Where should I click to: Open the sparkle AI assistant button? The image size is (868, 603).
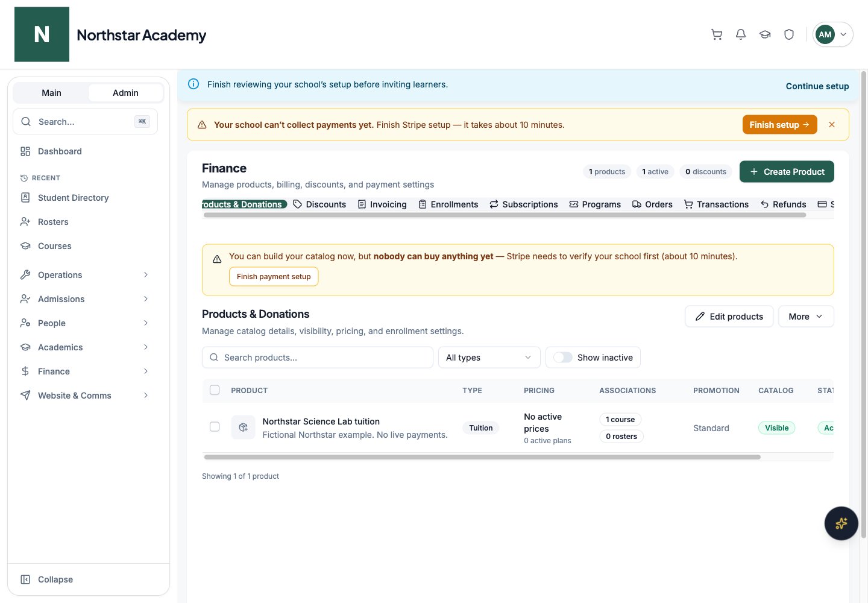(841, 523)
